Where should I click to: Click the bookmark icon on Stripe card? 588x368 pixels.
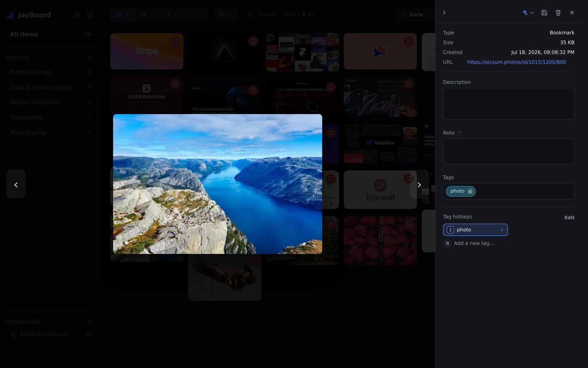(x=175, y=41)
